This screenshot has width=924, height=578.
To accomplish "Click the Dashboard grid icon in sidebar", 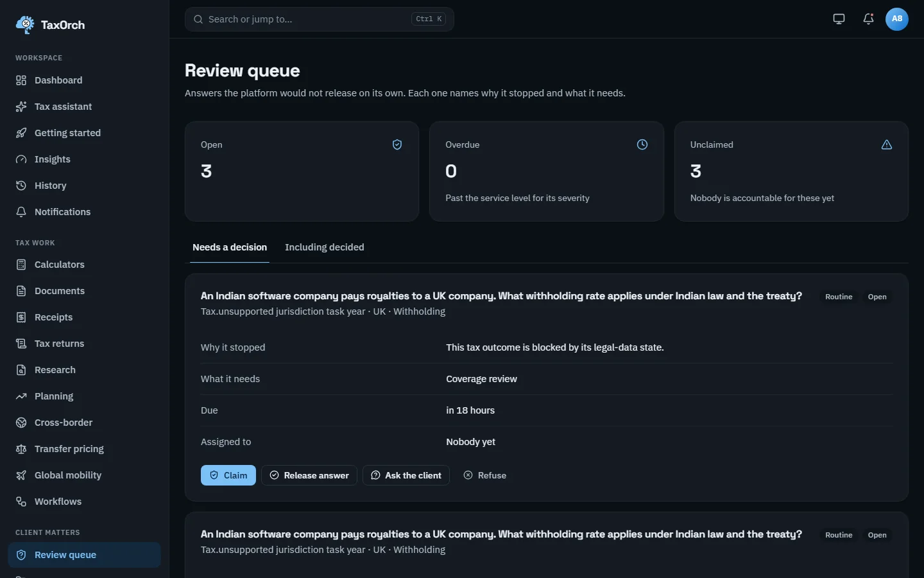I will pyautogui.click(x=21, y=80).
